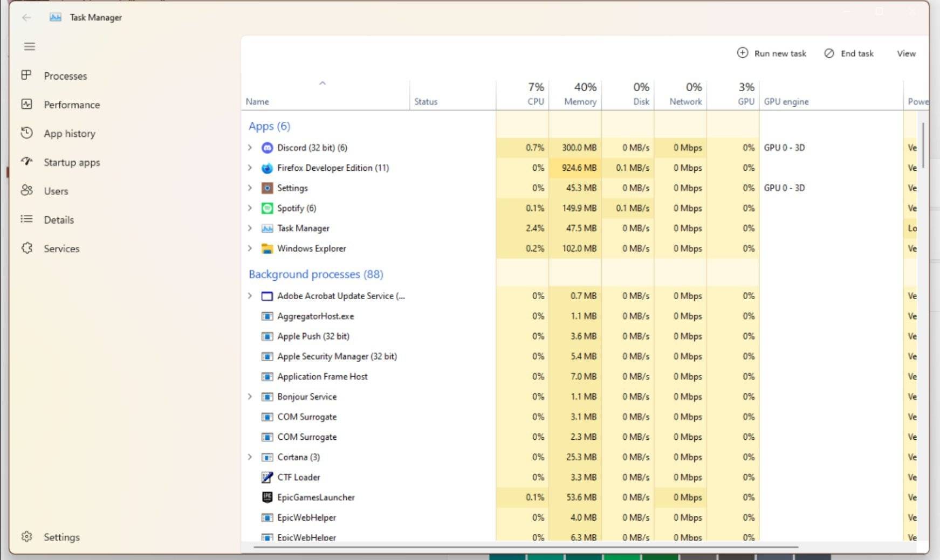
Task: Open the Users page
Action: (56, 191)
